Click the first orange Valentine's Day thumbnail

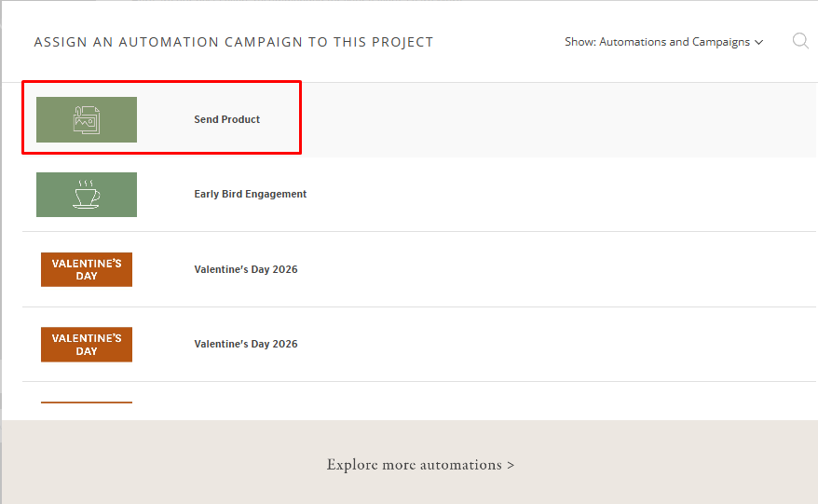87,269
